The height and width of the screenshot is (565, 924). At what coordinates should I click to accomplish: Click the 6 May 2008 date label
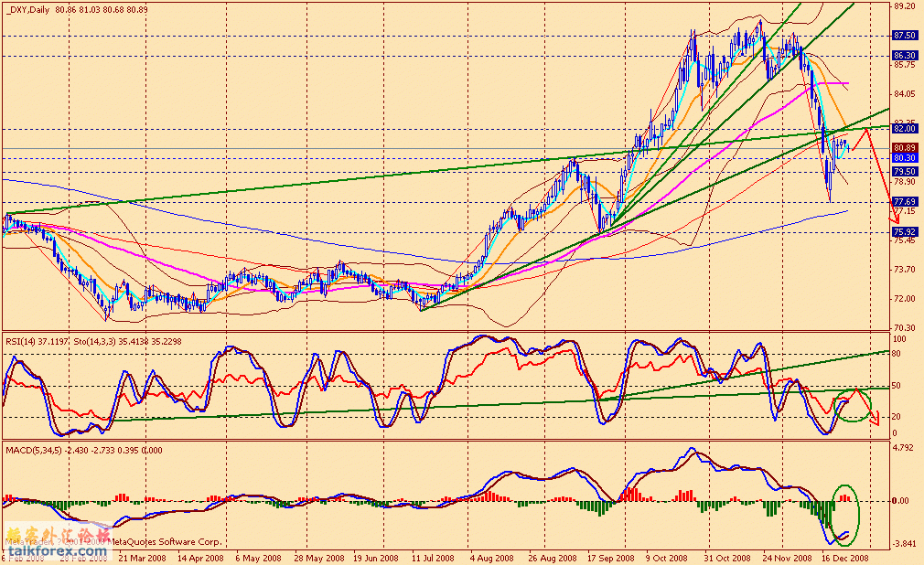pyautogui.click(x=259, y=558)
